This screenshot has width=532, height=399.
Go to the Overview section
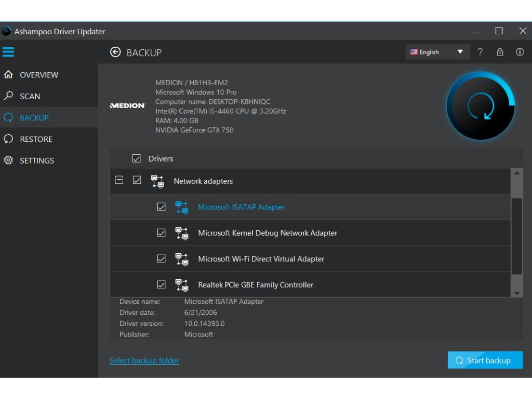pyautogui.click(x=39, y=75)
